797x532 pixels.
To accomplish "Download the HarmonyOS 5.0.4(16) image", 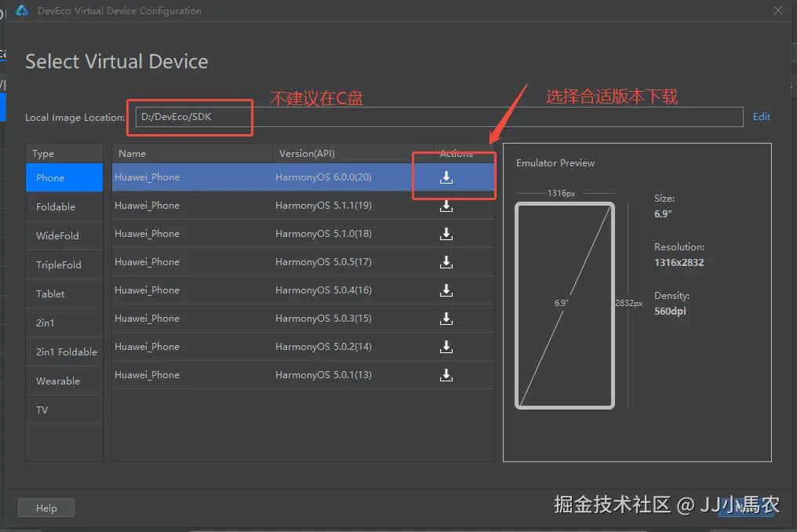I will click(x=446, y=290).
